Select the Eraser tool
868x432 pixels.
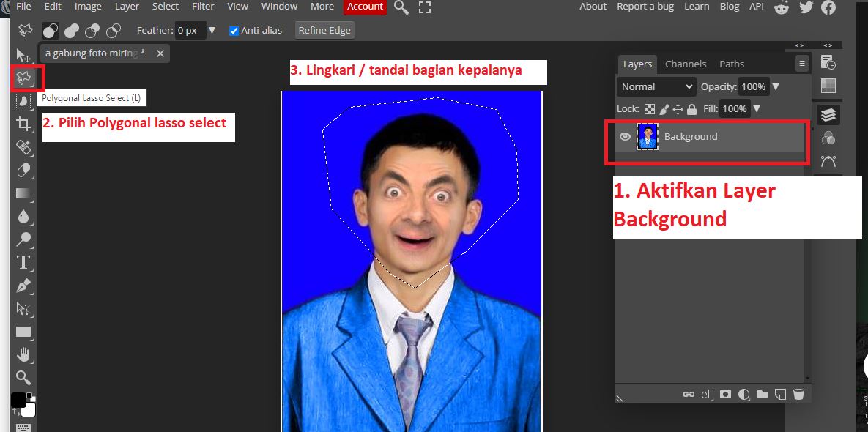pyautogui.click(x=23, y=171)
